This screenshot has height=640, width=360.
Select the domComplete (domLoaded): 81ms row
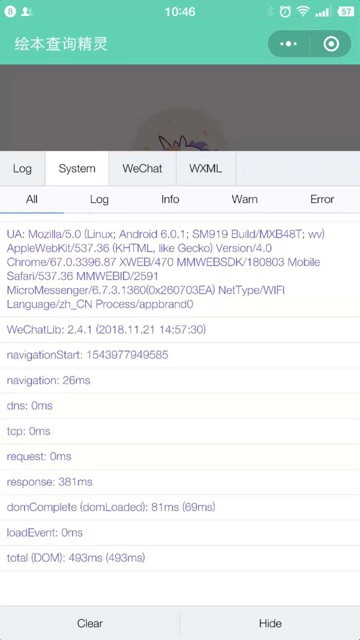(x=180, y=507)
